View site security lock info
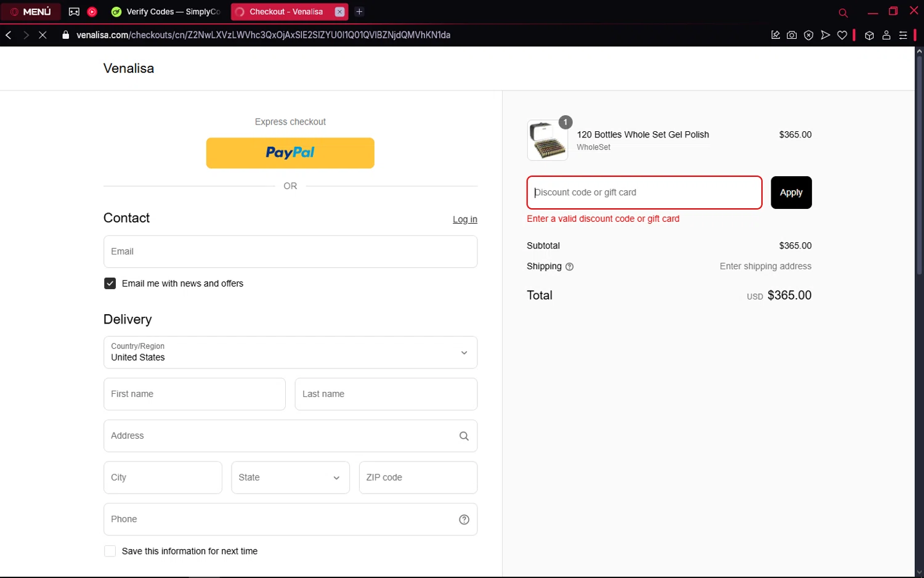 click(66, 35)
